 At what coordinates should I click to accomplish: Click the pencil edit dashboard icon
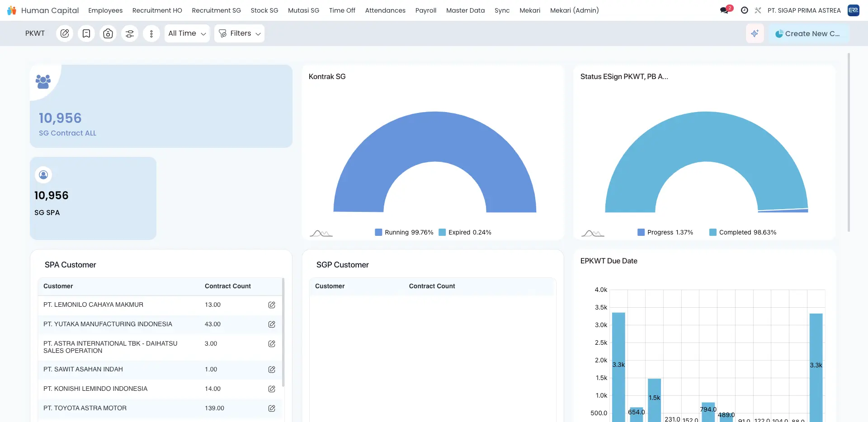click(x=65, y=33)
